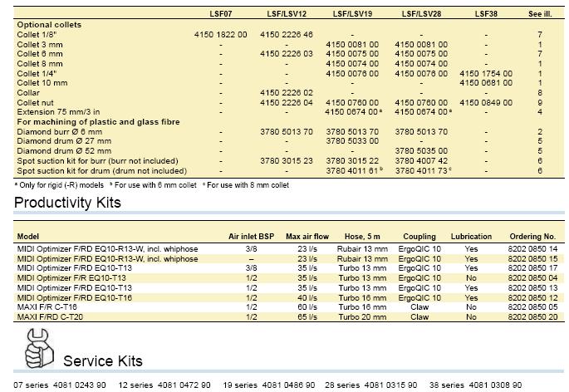Click the 'Diamond drum Ø 52 mm' row label
This screenshot has height=392, width=569.
(x=64, y=151)
